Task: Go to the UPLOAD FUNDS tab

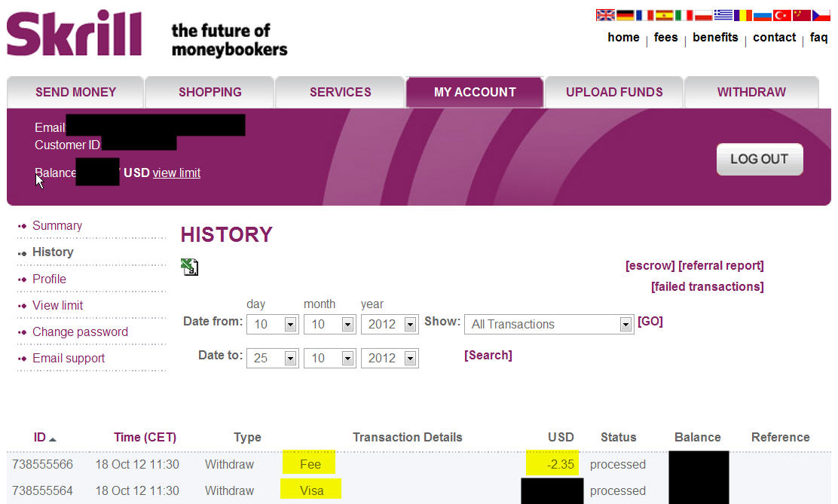Action: 614,92
